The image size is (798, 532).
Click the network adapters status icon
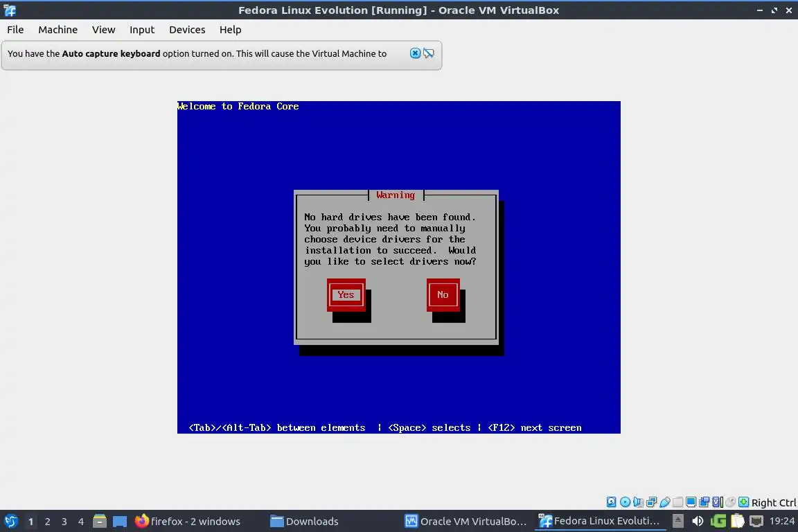(651, 502)
